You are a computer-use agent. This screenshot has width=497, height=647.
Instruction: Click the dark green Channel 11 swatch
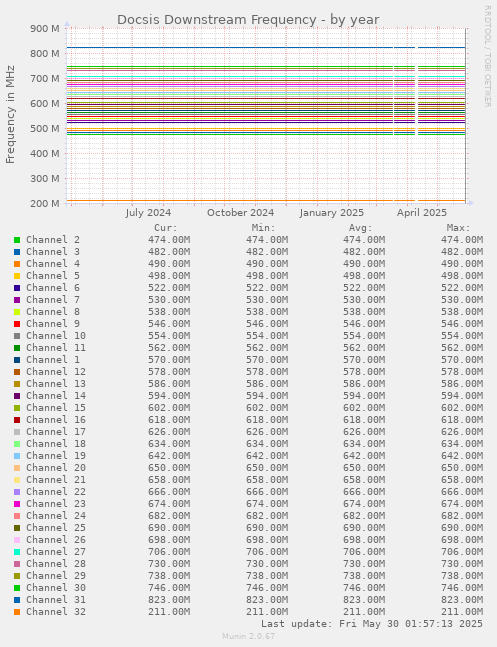pyautogui.click(x=17, y=348)
